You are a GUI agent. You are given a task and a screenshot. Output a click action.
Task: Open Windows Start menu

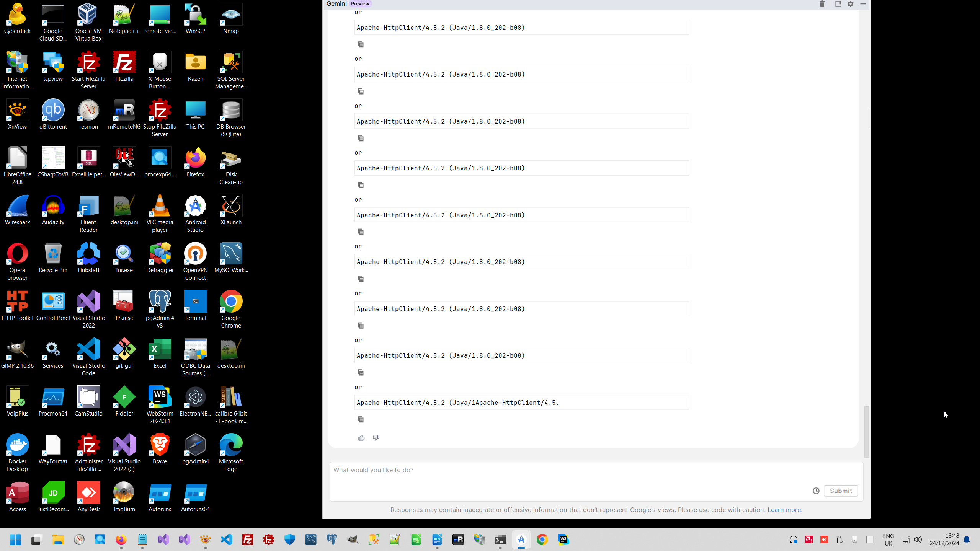(15, 540)
